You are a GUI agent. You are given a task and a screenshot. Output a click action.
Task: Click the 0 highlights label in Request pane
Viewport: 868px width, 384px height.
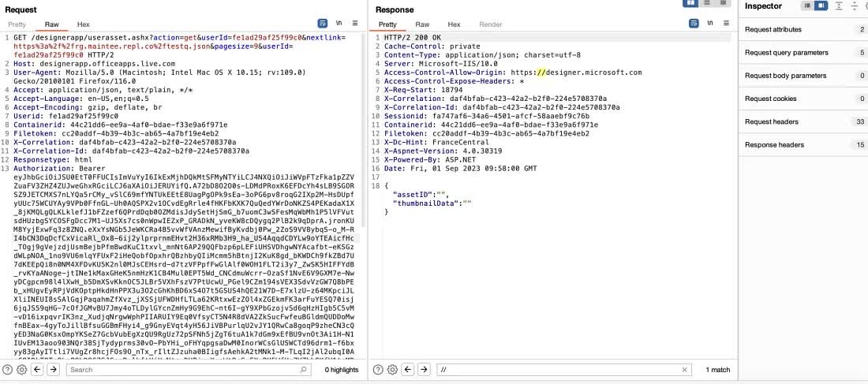click(x=342, y=370)
